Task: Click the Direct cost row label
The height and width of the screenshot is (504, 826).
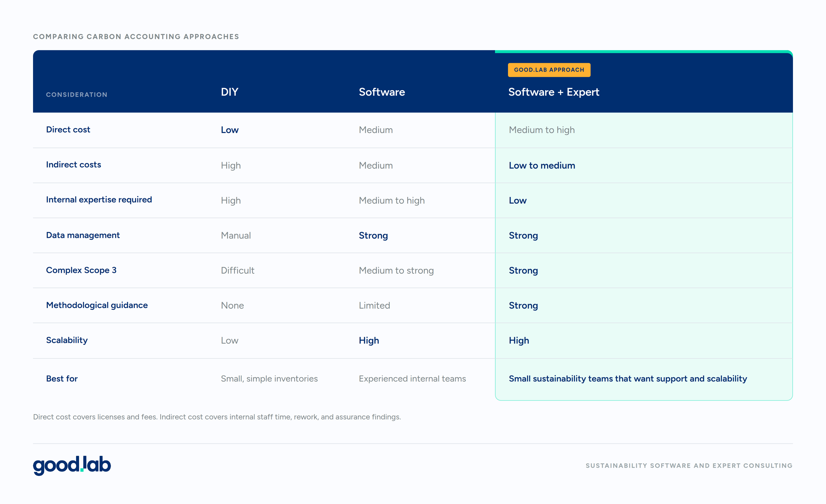Action: point(68,130)
